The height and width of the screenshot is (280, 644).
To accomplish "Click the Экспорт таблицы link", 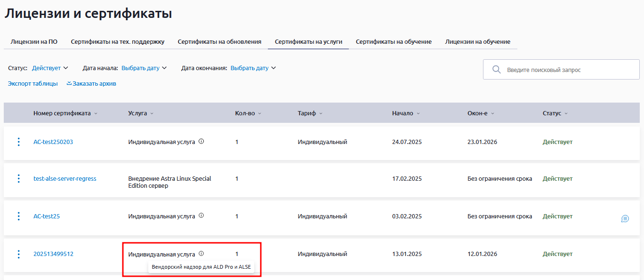I will click(33, 84).
